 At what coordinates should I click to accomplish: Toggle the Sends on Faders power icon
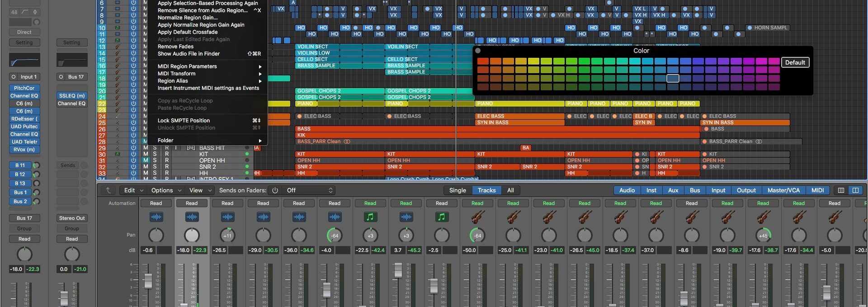tap(275, 190)
